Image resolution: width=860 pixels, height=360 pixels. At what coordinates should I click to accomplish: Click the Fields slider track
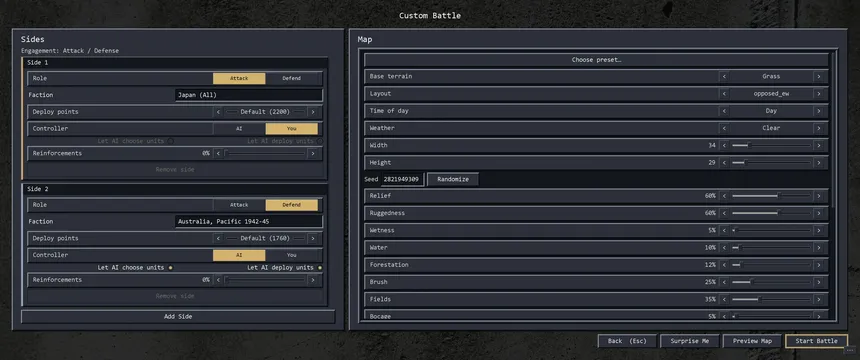pyautogui.click(x=771, y=300)
